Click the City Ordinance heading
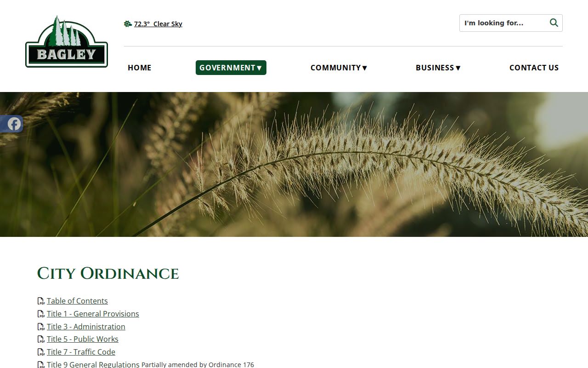The image size is (588, 368). [x=108, y=273]
